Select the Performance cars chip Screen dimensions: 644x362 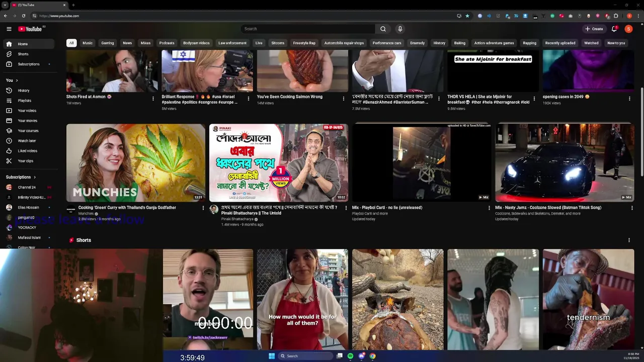click(x=387, y=43)
